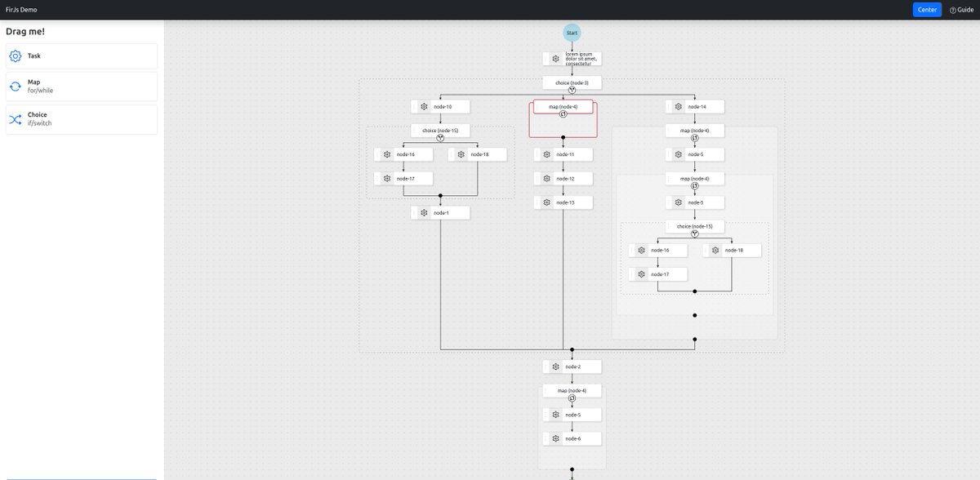Click the gear icon on node-18 in the node-14 branch
The image size is (980, 480).
click(715, 251)
